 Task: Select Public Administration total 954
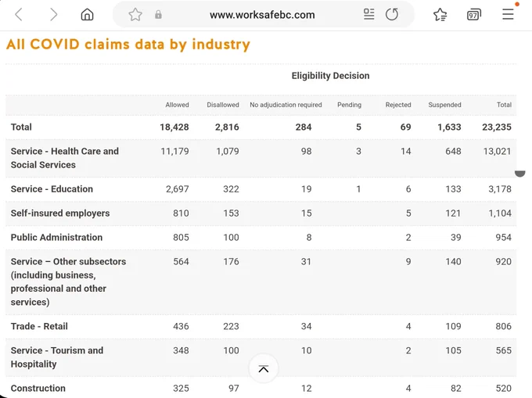point(504,237)
